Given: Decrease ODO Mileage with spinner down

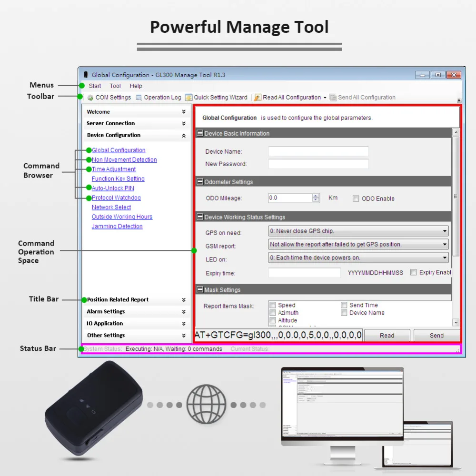Looking at the screenshot, I should click(x=316, y=200).
